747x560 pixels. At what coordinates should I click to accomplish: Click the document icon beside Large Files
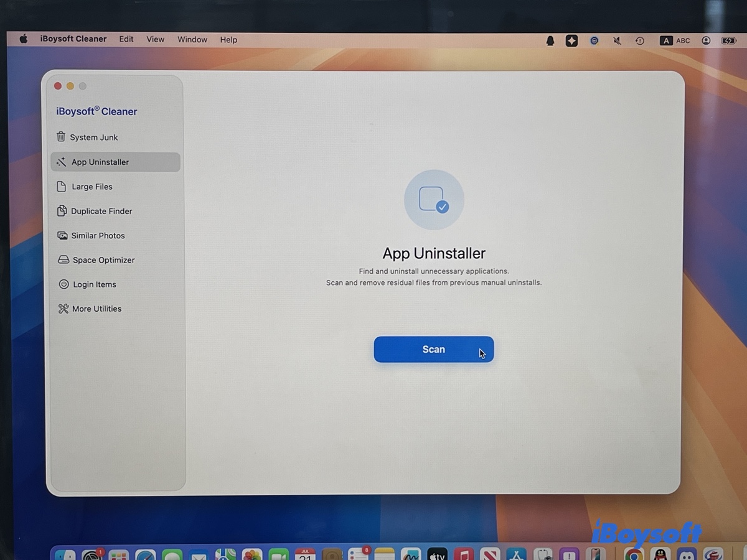pos(61,186)
